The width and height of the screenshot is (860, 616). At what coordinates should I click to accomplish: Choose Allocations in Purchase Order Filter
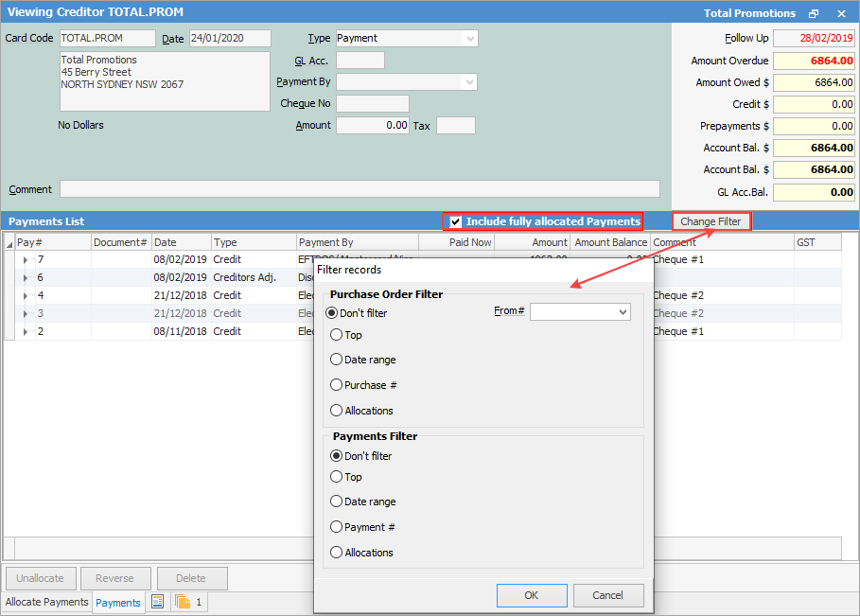pyautogui.click(x=336, y=411)
